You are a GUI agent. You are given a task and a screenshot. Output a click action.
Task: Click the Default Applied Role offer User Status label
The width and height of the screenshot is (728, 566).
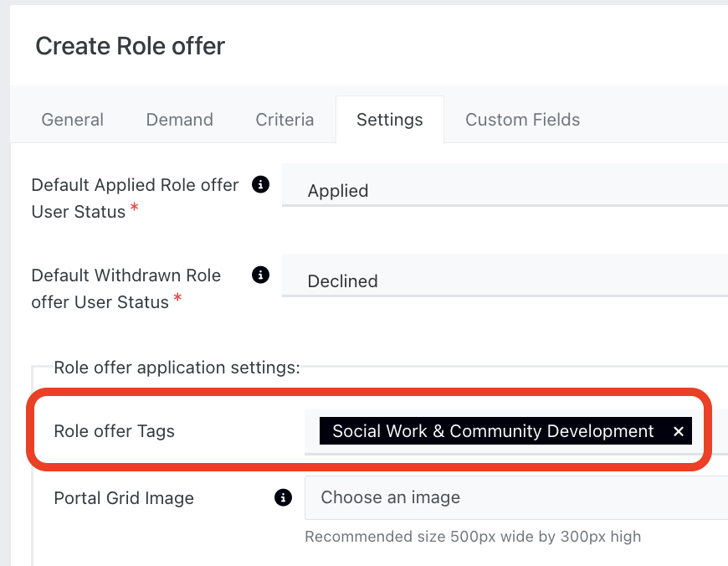pyautogui.click(x=135, y=198)
